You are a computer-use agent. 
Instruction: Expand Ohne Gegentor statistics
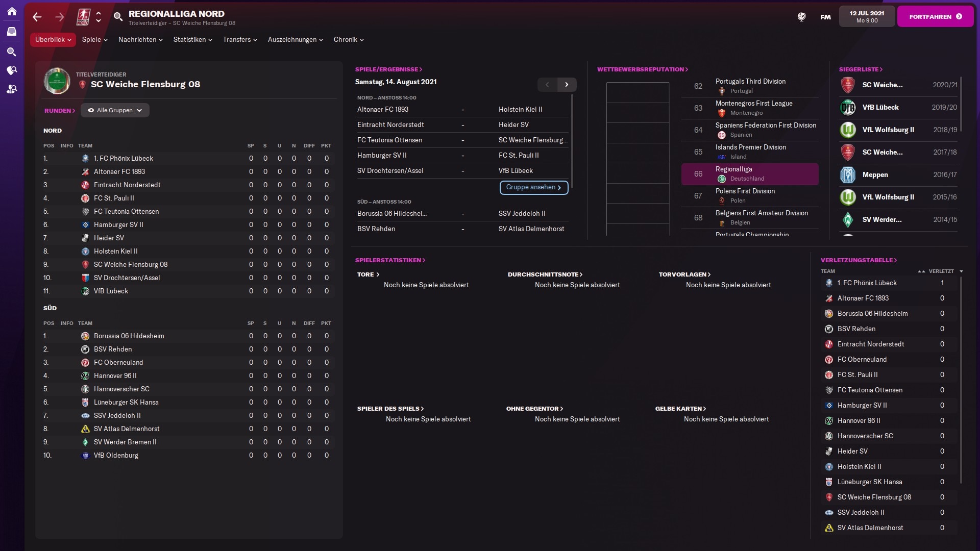[x=534, y=409]
